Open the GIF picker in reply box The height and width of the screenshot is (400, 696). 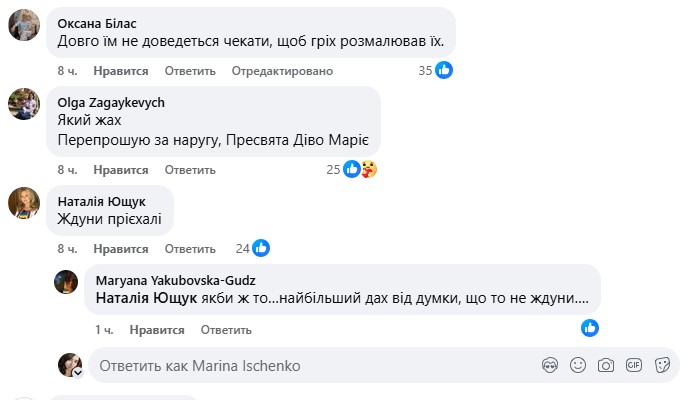(633, 366)
